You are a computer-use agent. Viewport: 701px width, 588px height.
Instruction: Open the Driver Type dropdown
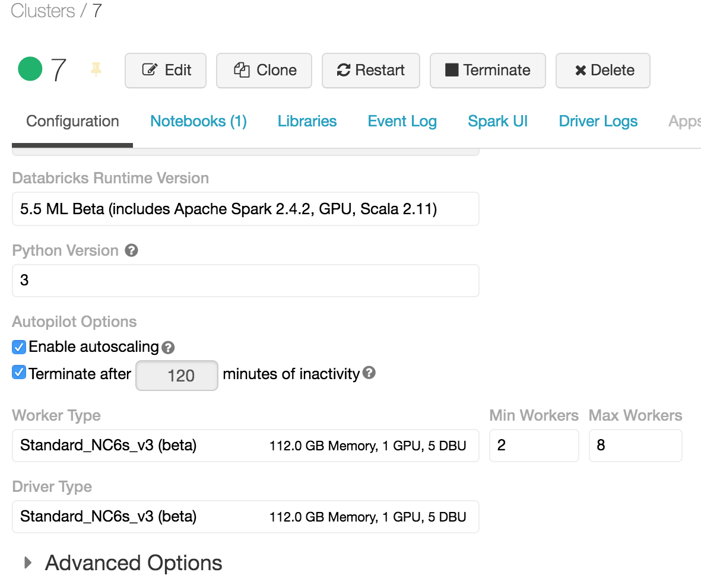point(246,517)
